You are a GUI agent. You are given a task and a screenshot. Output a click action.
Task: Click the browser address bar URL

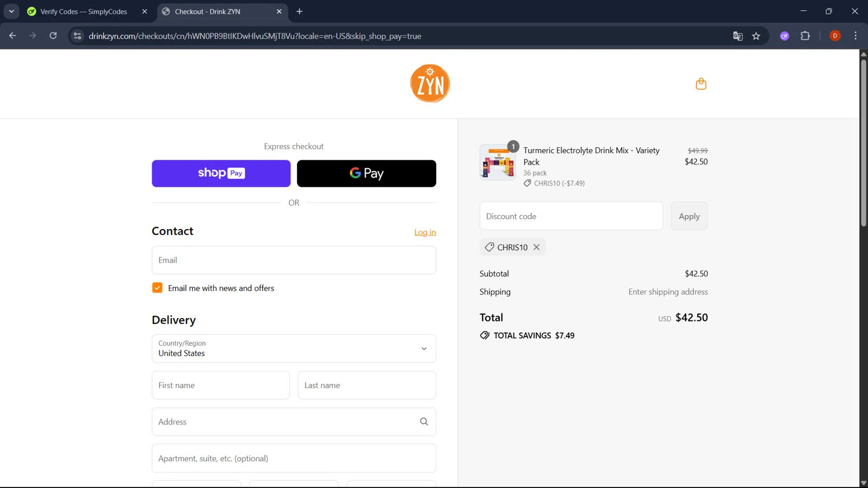[255, 36]
